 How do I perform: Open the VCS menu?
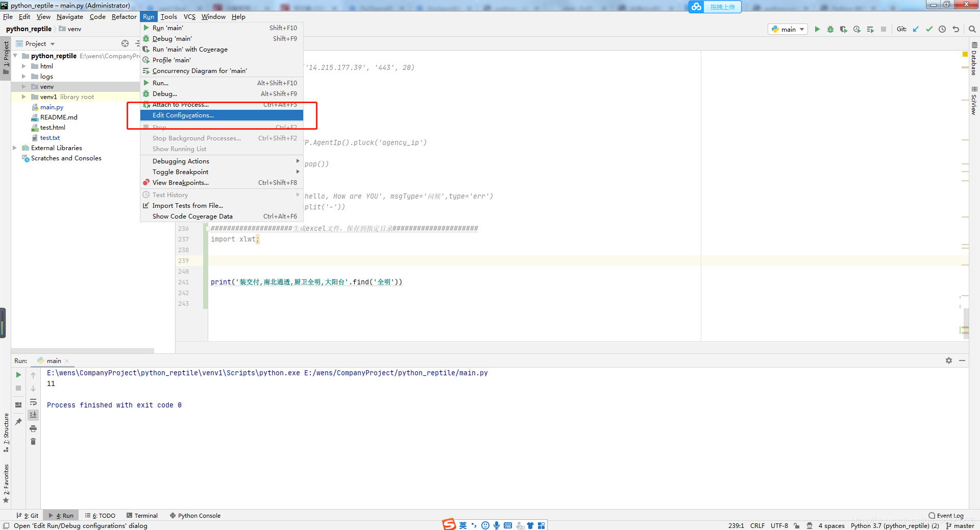tap(189, 16)
